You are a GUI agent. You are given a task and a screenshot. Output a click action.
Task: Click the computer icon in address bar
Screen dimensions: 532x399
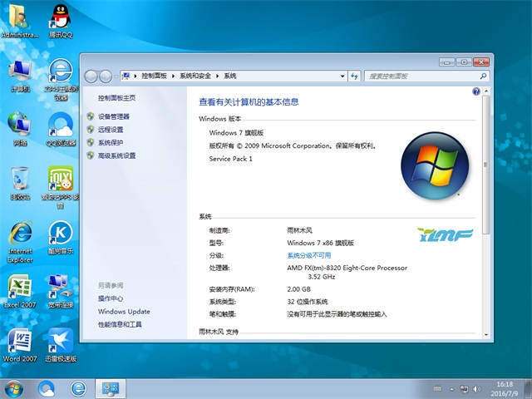coord(126,76)
